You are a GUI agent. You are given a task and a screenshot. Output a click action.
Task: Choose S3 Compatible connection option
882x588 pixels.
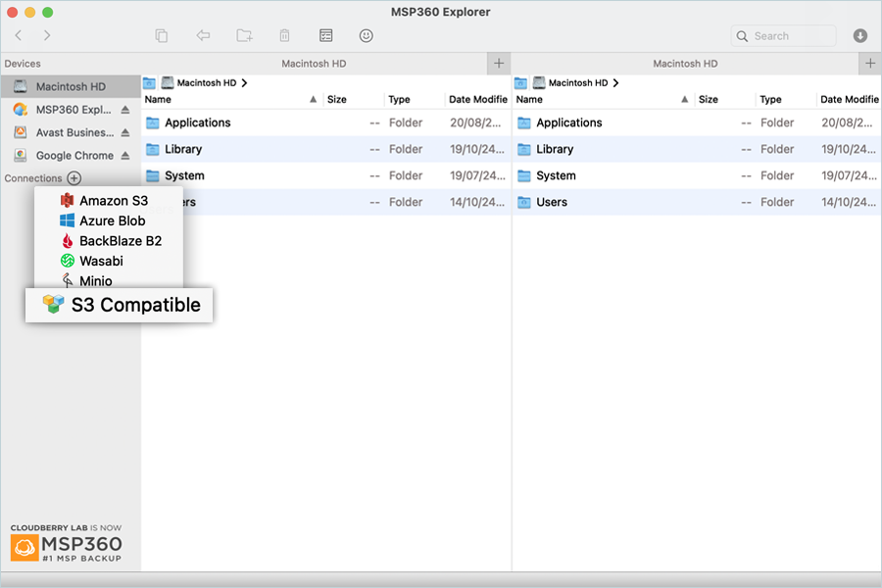click(134, 305)
